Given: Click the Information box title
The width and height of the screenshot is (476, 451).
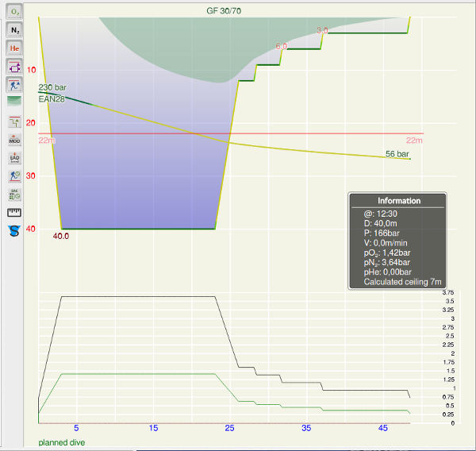Looking at the screenshot, I should [x=398, y=201].
